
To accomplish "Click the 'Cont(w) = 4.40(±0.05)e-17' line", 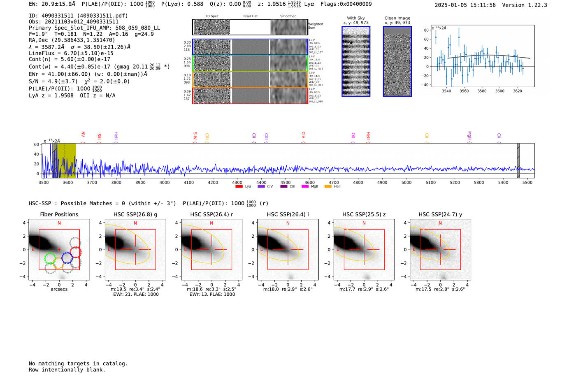I will tap(99, 66).
